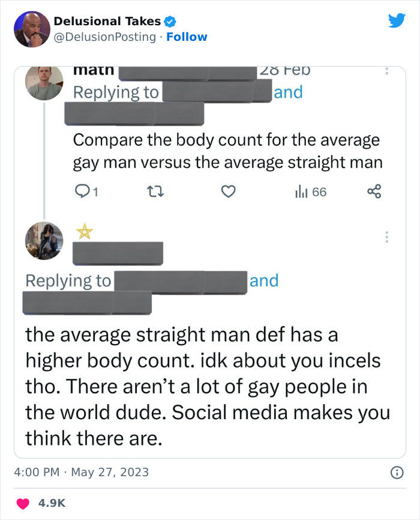
Task: Open three-dot menu on second reply
Action: [387, 237]
